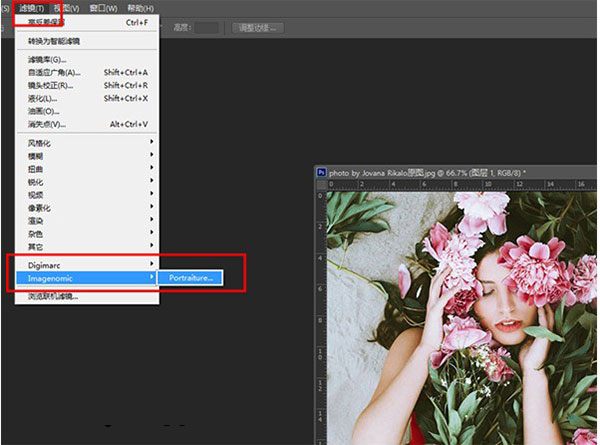Select Portraiture... from the Imagenomic submenu
The height and width of the screenshot is (445, 600).
(191, 277)
